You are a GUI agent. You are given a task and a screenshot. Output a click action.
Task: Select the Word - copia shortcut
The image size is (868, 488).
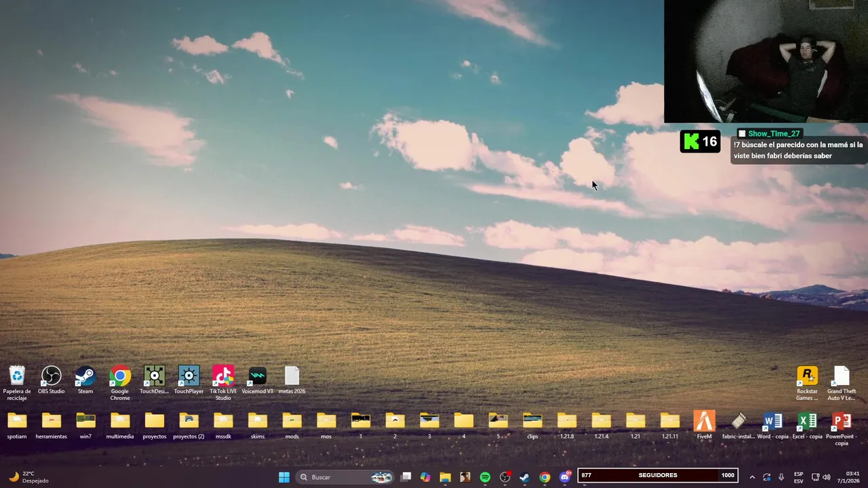[773, 426]
